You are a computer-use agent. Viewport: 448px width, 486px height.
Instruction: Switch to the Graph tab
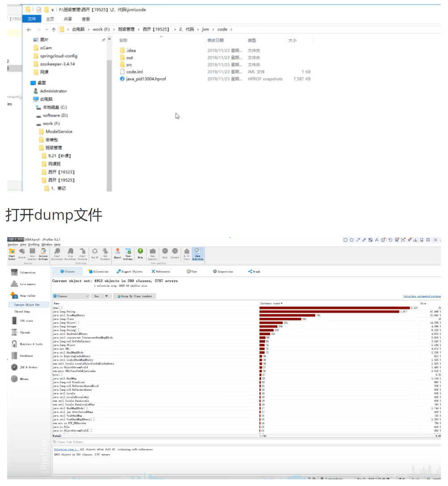(x=254, y=272)
